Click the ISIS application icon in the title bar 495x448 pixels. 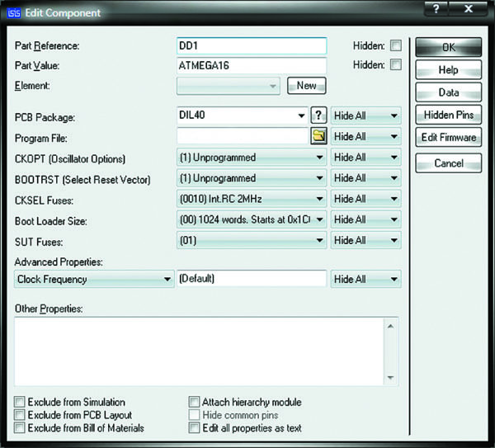pyautogui.click(x=13, y=13)
